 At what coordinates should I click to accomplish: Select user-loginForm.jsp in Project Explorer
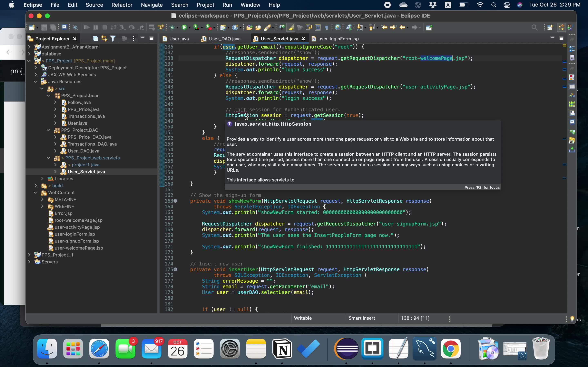[x=75, y=234]
